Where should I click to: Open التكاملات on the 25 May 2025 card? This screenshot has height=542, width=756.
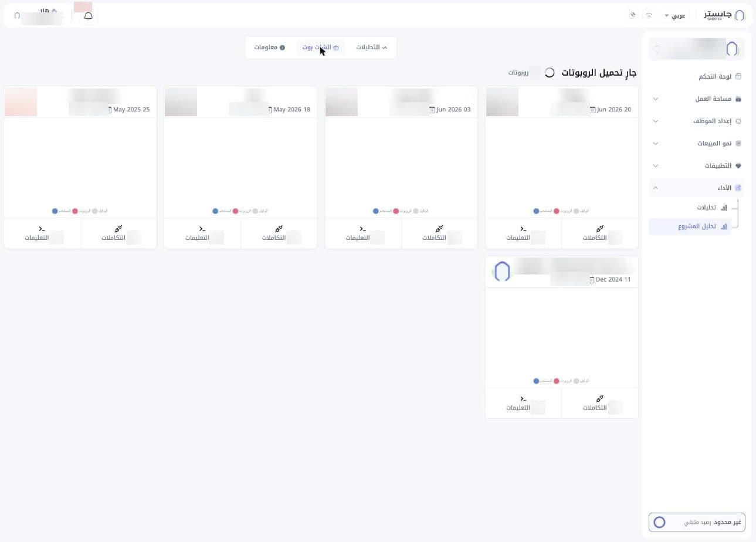coord(118,233)
